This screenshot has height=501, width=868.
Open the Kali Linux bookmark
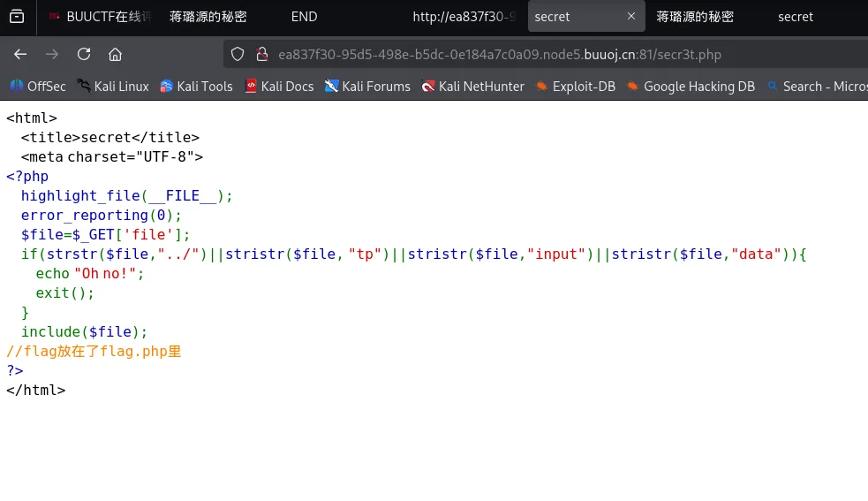tap(113, 87)
